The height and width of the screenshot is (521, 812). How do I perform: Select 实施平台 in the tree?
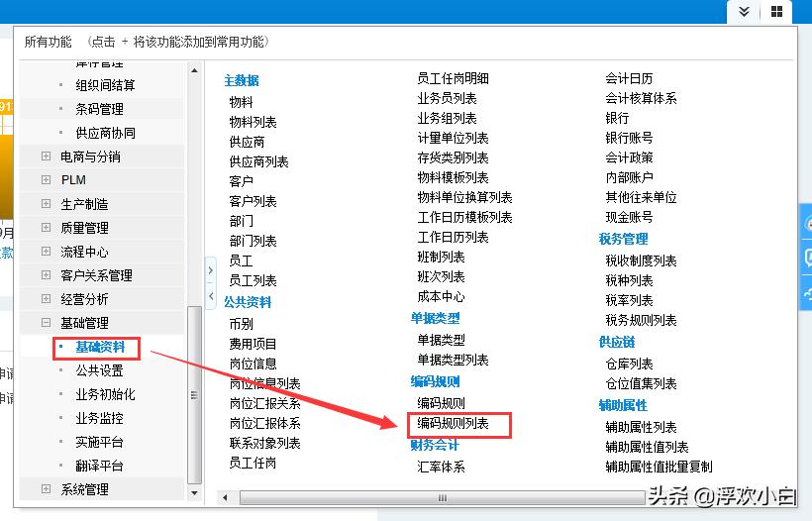pyautogui.click(x=99, y=443)
